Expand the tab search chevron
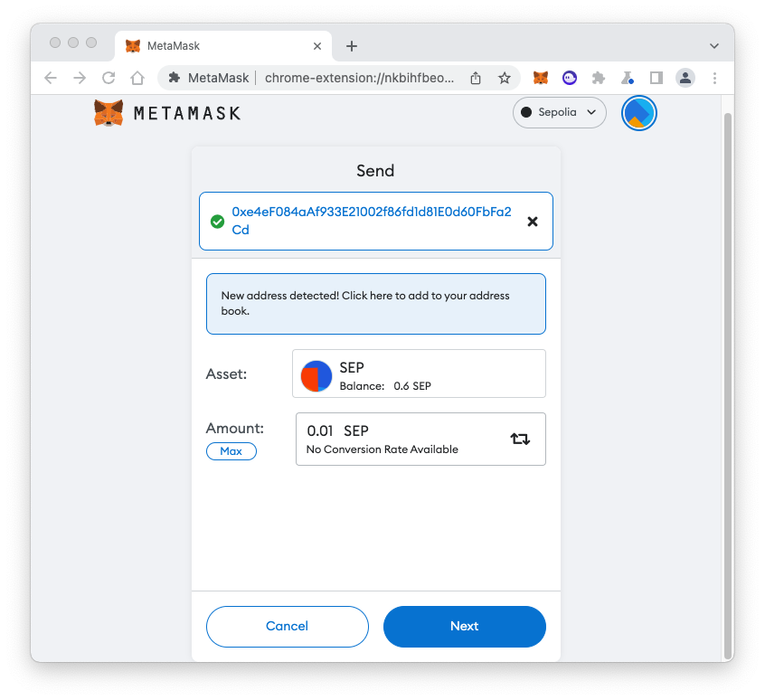The height and width of the screenshot is (700, 765). [713, 46]
